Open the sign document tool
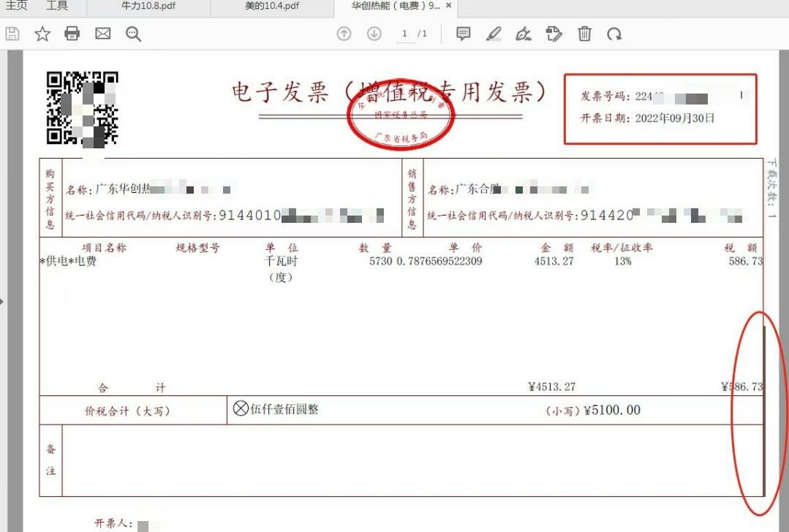Image resolution: width=789 pixels, height=532 pixels. (x=524, y=34)
